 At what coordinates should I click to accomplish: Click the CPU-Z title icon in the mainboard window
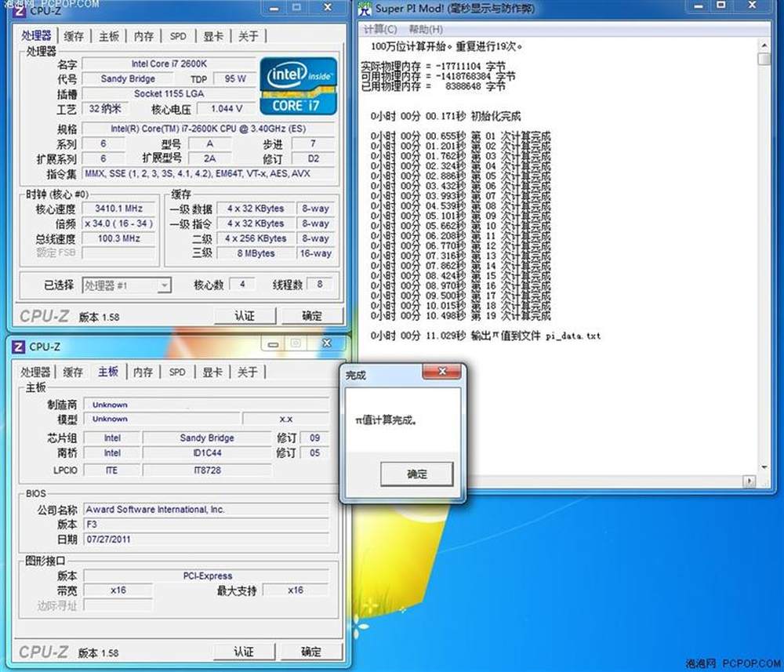(x=18, y=347)
